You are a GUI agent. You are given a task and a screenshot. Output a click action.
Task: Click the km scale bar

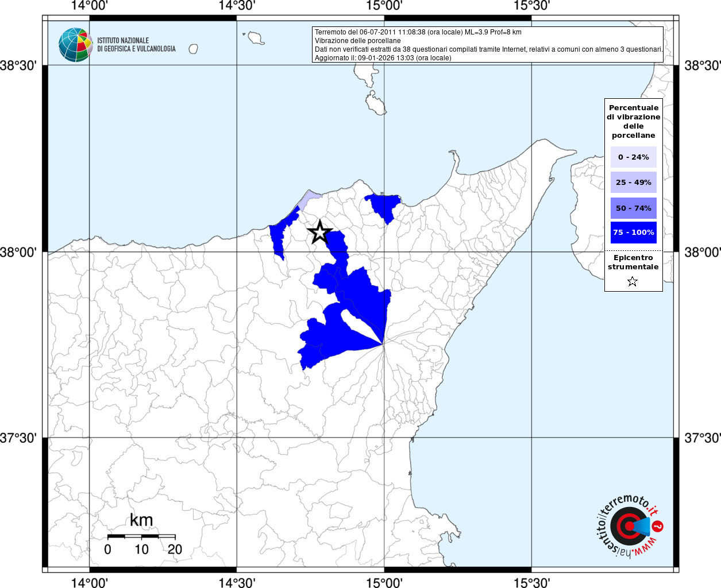point(141,536)
